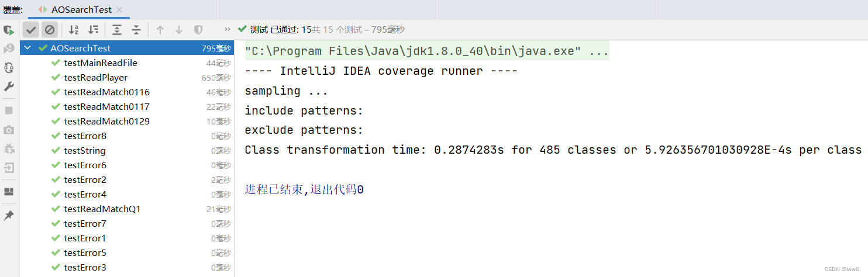This screenshot has height=277, width=868.
Task: Click the green checkmark beside testError1
Action: click(56, 238)
